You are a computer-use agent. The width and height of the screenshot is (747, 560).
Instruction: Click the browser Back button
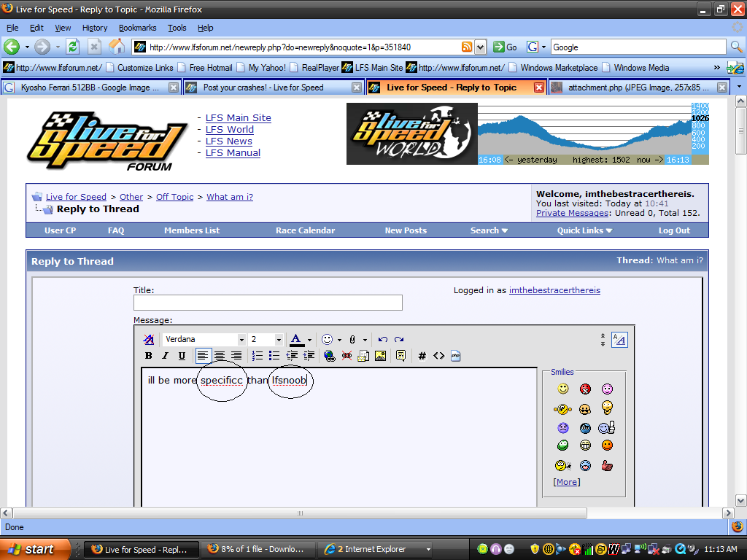point(12,47)
